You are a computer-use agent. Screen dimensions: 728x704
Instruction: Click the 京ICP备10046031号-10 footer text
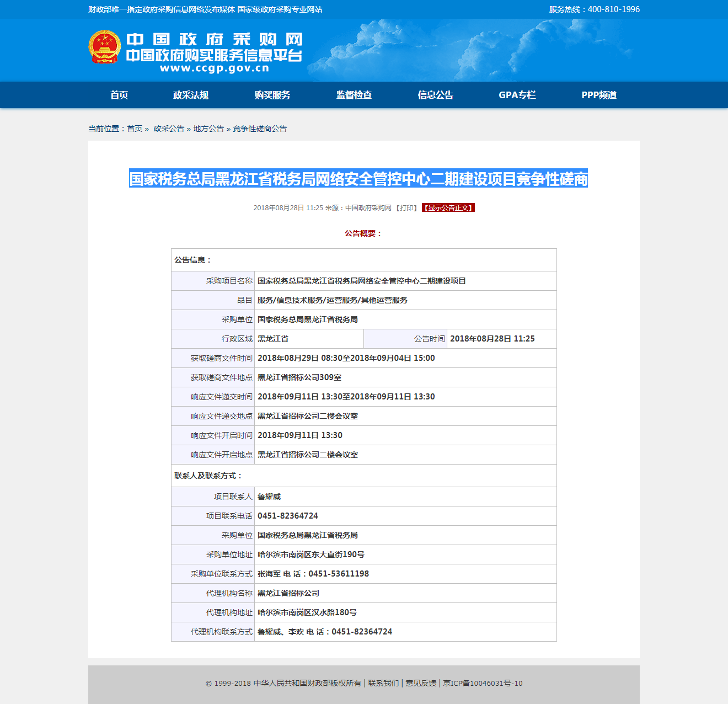click(x=483, y=683)
